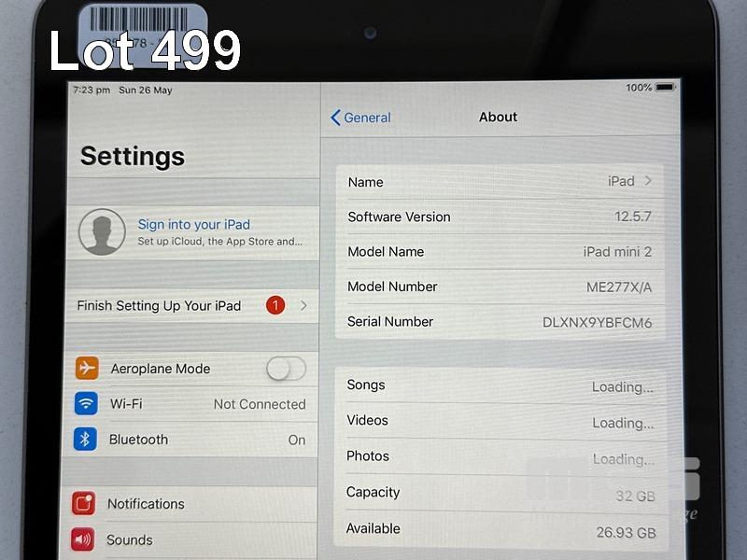Select the Wi-Fi menu row
This screenshot has height=560, width=747.
(191, 404)
